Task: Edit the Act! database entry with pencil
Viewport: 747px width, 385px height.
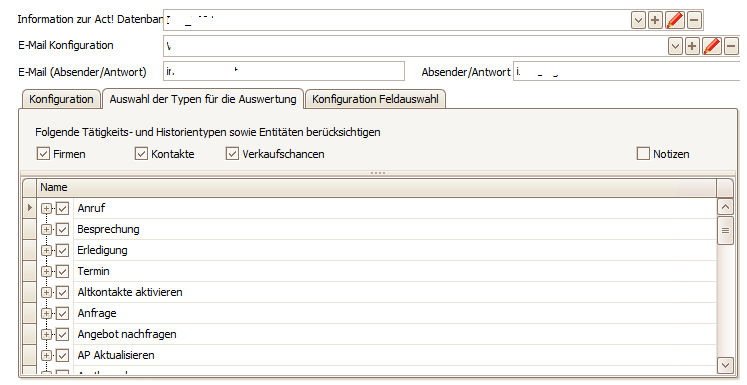Action: [675, 20]
